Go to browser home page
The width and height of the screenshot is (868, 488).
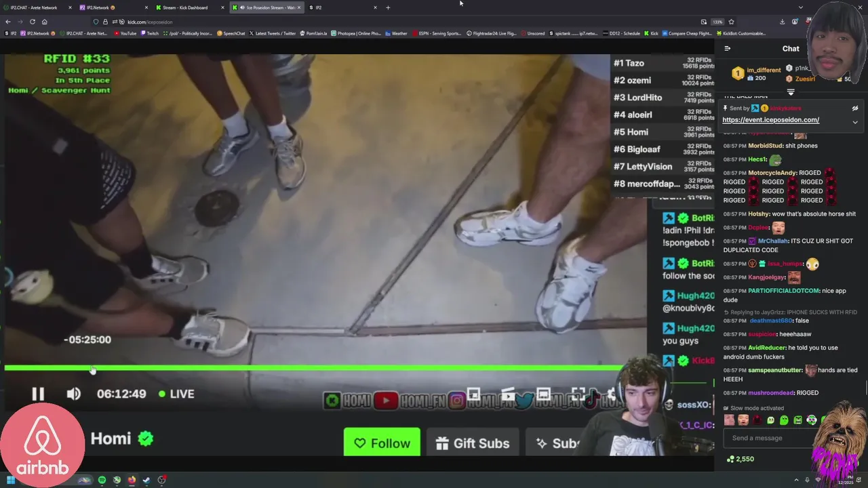pyautogui.click(x=44, y=22)
